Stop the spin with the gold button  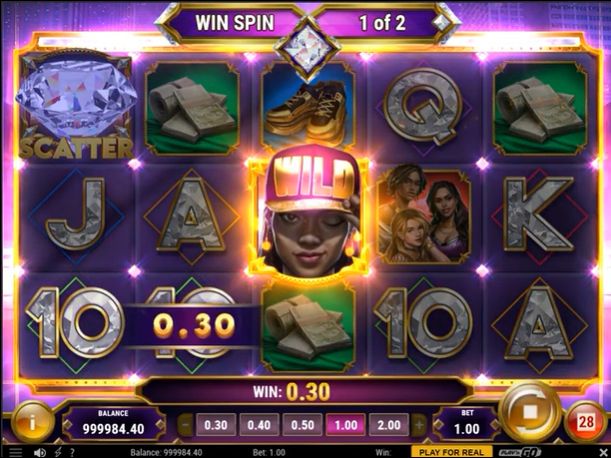coord(530,412)
